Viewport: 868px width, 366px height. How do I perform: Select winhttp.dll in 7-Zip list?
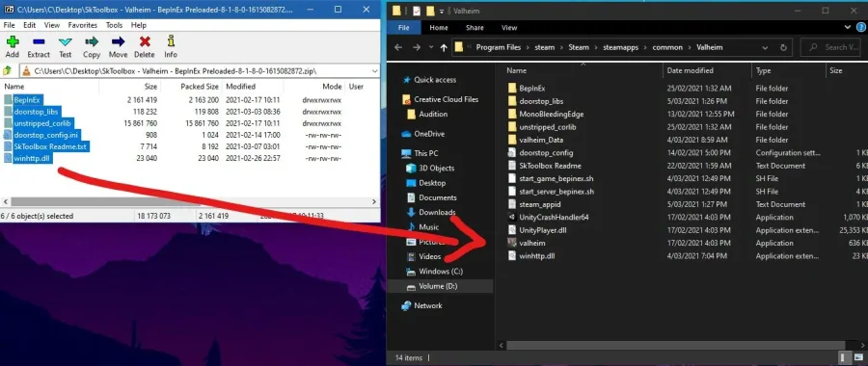pos(32,158)
